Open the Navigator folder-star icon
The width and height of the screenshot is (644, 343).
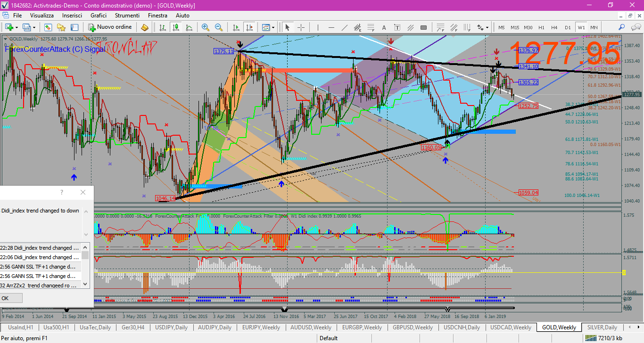pos(61,27)
